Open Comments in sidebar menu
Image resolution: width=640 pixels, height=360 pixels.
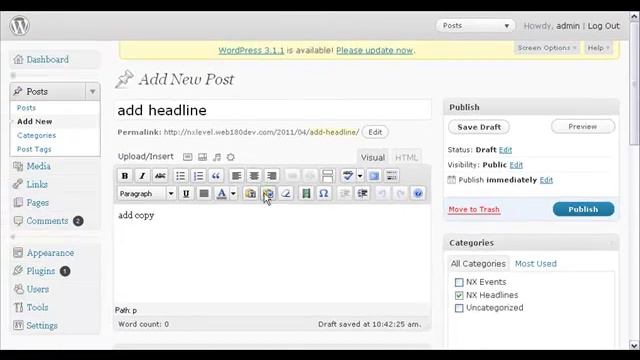pos(47,221)
